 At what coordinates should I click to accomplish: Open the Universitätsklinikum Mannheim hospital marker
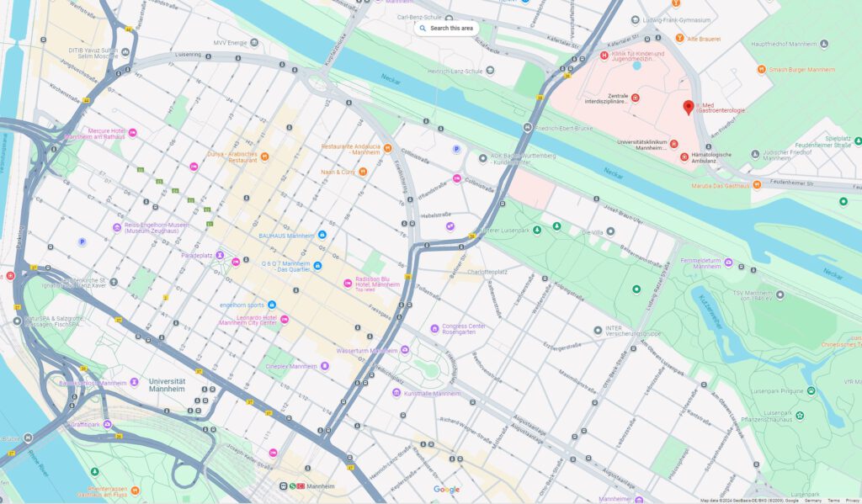(673, 144)
